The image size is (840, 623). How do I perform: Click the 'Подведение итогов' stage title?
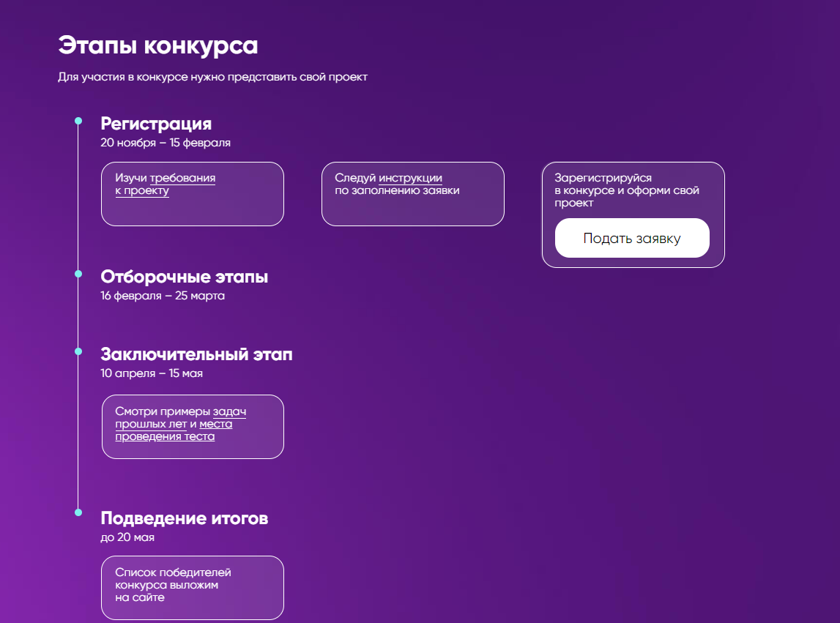click(185, 518)
